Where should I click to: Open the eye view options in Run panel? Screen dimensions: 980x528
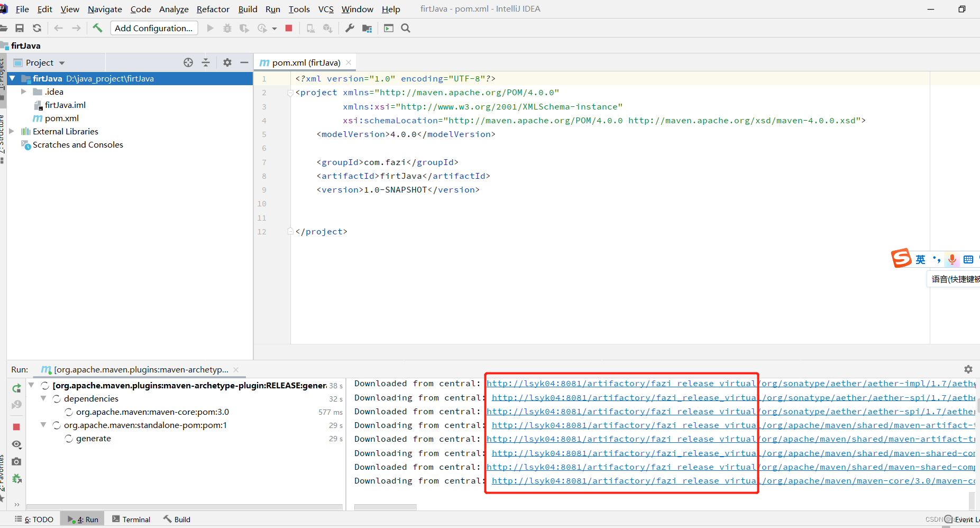click(x=16, y=444)
